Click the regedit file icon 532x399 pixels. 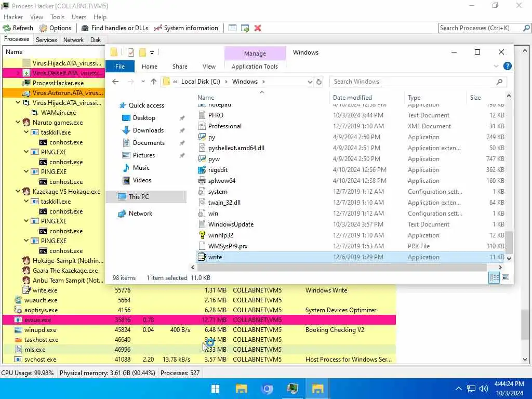tap(202, 170)
